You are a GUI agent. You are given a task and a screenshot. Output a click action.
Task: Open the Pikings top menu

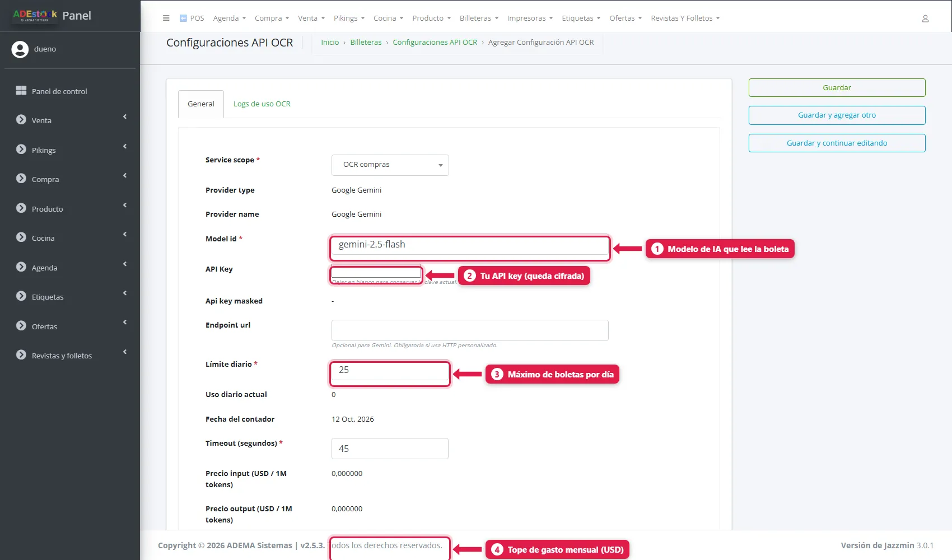pos(349,18)
